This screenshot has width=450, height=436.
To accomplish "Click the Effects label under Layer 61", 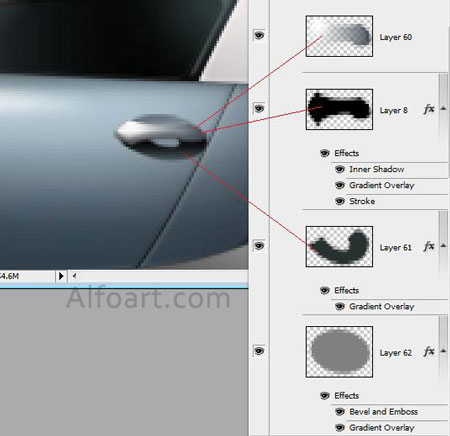I will point(347,291).
